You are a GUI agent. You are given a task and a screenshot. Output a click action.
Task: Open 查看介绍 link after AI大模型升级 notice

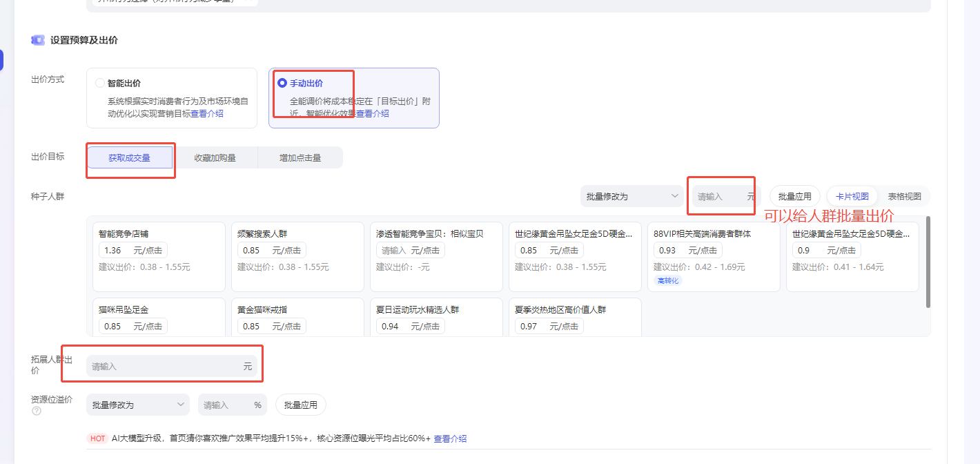point(450,438)
